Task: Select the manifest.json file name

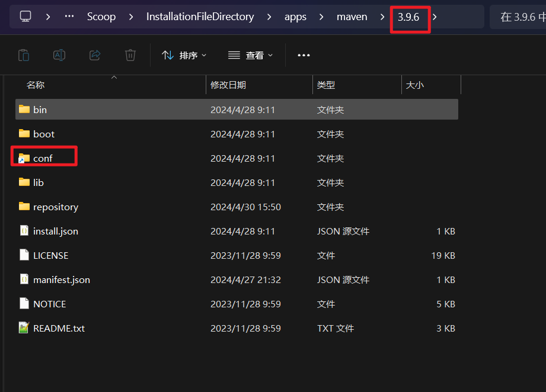Action: [62, 279]
